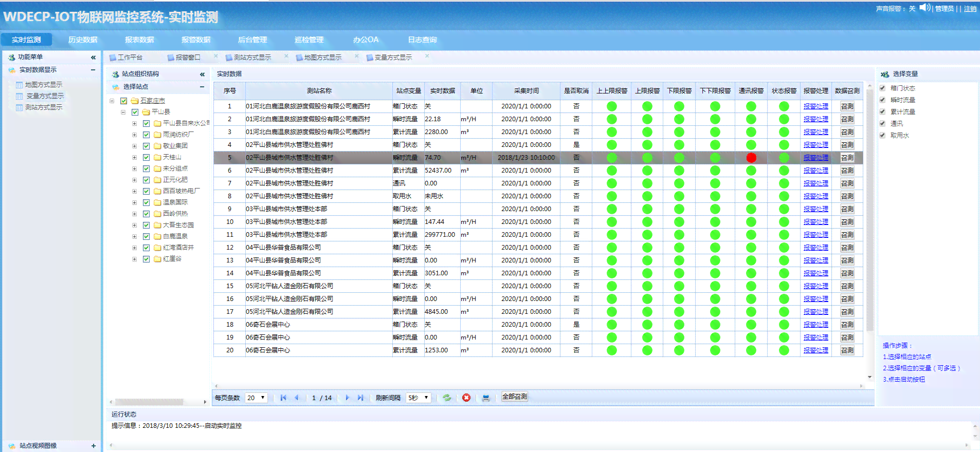Toggle the 累计流量 variable checkbox
The image size is (980, 452).
882,111
